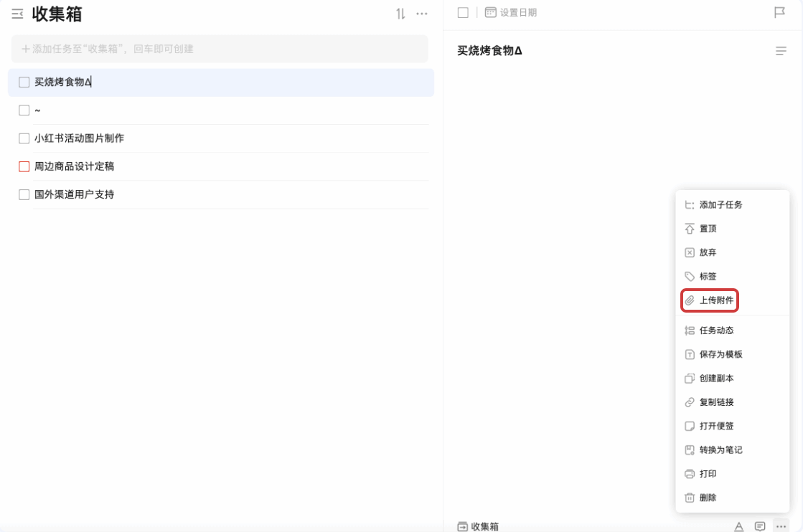This screenshot has height=532, width=803.
Task: Click 置顶 to pin the task
Action: point(707,228)
